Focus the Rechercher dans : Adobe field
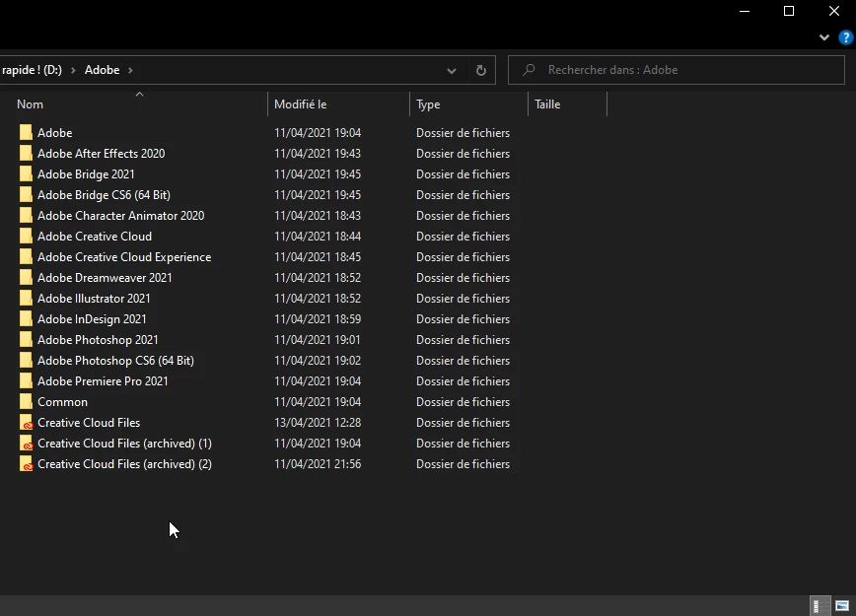Viewport: 856px width, 616px height. tap(677, 70)
